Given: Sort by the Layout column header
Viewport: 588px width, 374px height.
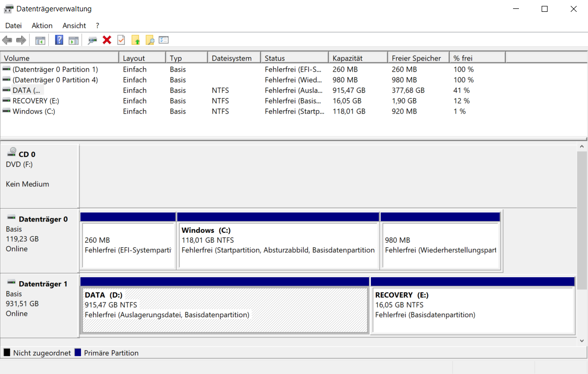Looking at the screenshot, I should [142, 58].
